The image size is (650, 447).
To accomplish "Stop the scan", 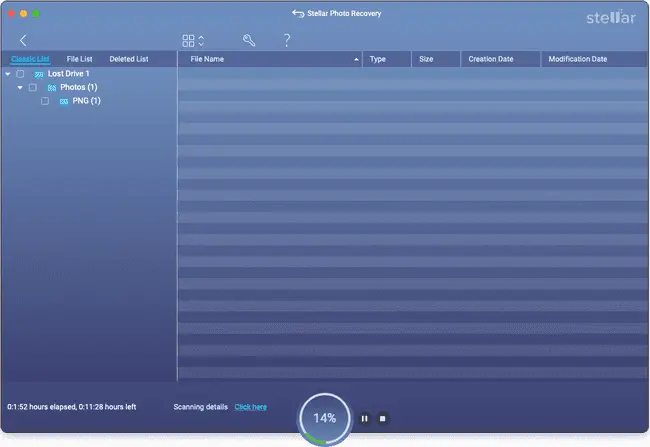I will pos(383,419).
